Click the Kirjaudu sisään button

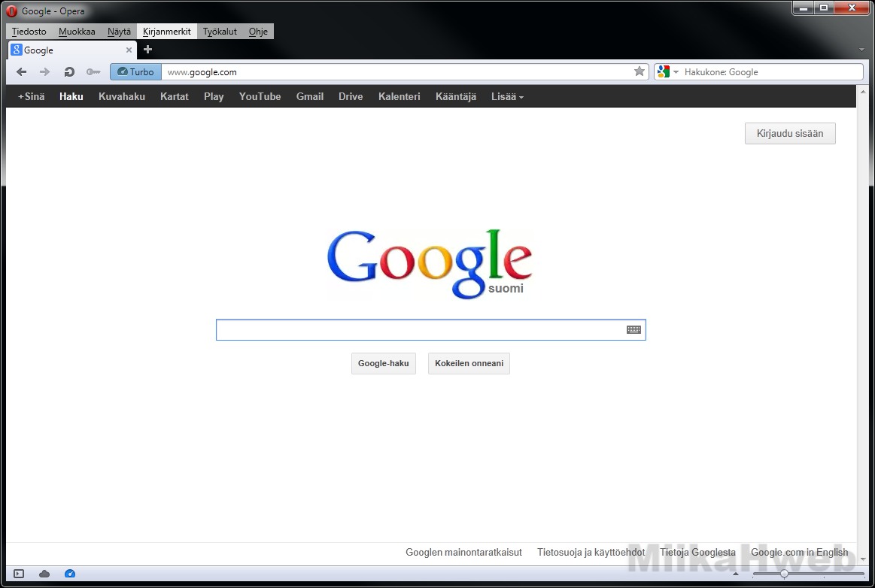790,133
